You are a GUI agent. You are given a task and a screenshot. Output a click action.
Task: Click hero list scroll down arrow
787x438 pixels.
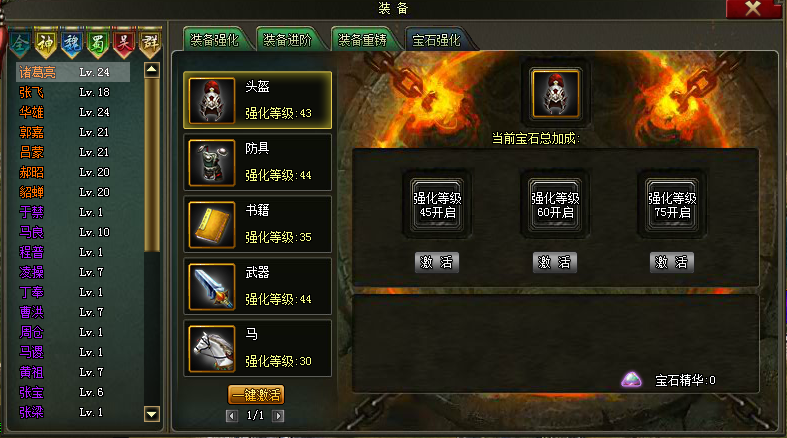click(152, 414)
